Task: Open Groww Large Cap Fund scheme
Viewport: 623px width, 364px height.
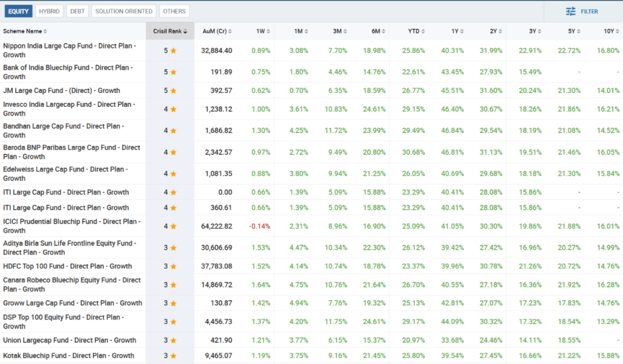Action: [x=72, y=303]
